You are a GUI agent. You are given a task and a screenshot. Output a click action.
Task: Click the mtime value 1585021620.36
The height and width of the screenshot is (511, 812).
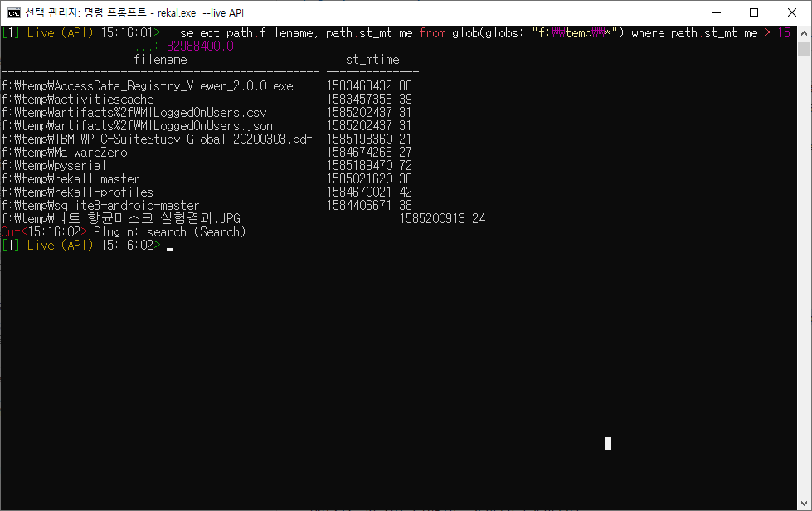coord(369,179)
